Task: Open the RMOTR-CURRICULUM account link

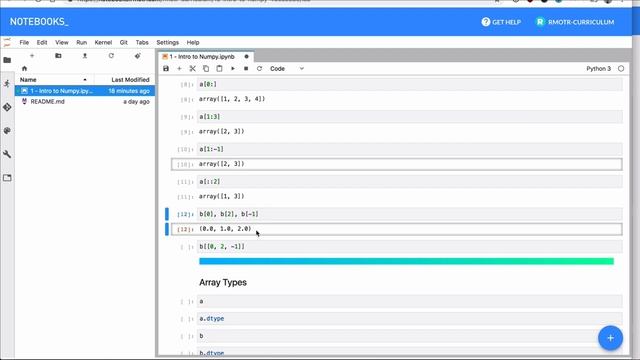Action: click(575, 22)
